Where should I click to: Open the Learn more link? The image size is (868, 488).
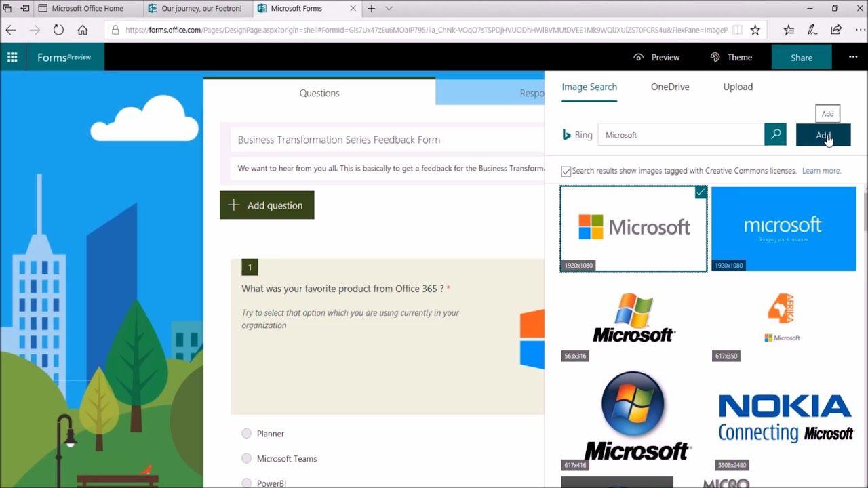coord(821,171)
